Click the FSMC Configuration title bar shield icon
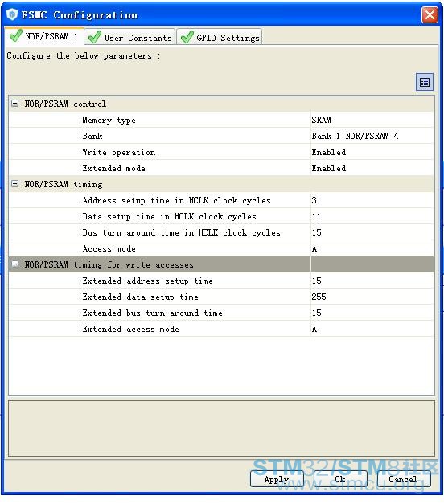Screen dimensions: 444x504 pyautogui.click(x=12, y=14)
